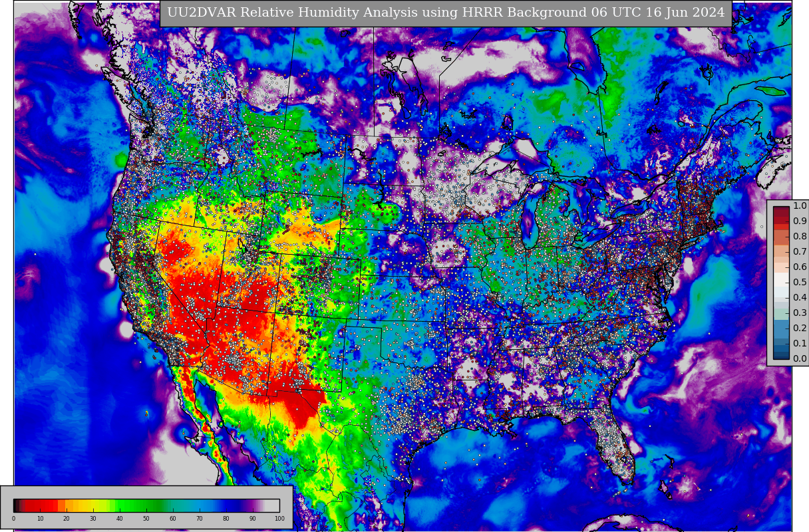Screen dimensions: 809x532
Task: Click the "0.1" label on the vertical scale
Action: tap(800, 343)
